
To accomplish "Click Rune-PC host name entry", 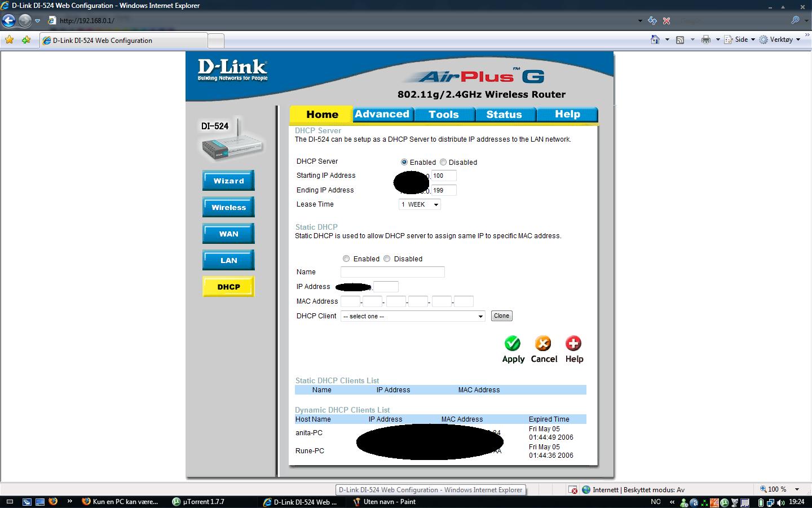I will (x=310, y=451).
